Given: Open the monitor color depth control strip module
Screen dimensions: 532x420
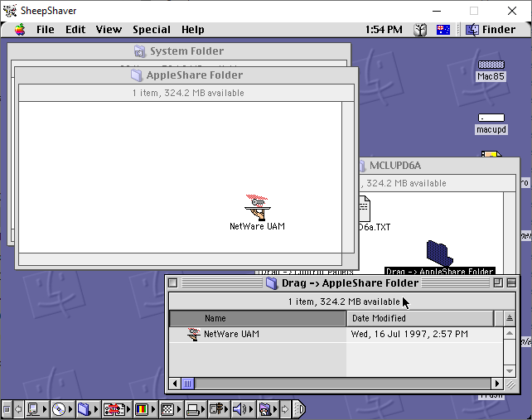Looking at the screenshot, I should point(142,409).
